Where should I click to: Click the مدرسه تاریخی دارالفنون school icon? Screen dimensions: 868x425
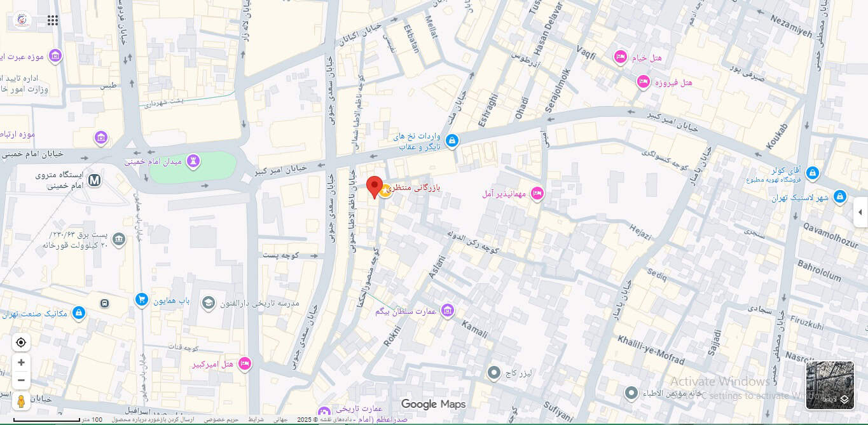[x=208, y=304]
